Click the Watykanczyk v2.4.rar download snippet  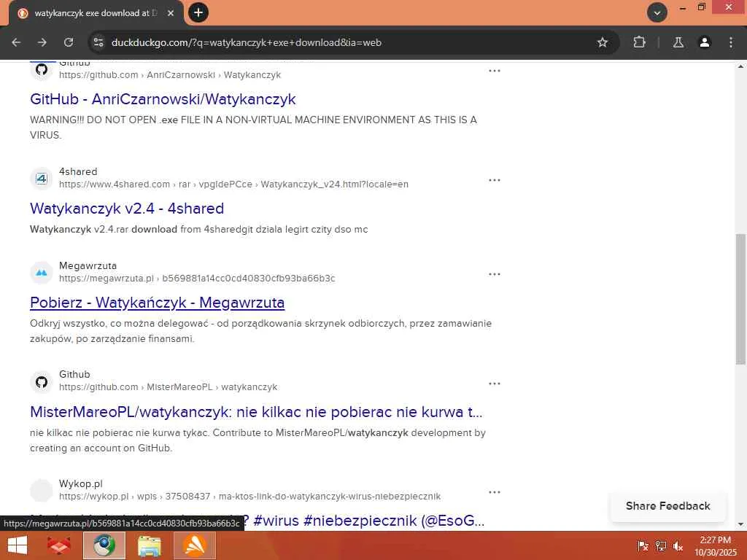pyautogui.click(x=198, y=230)
